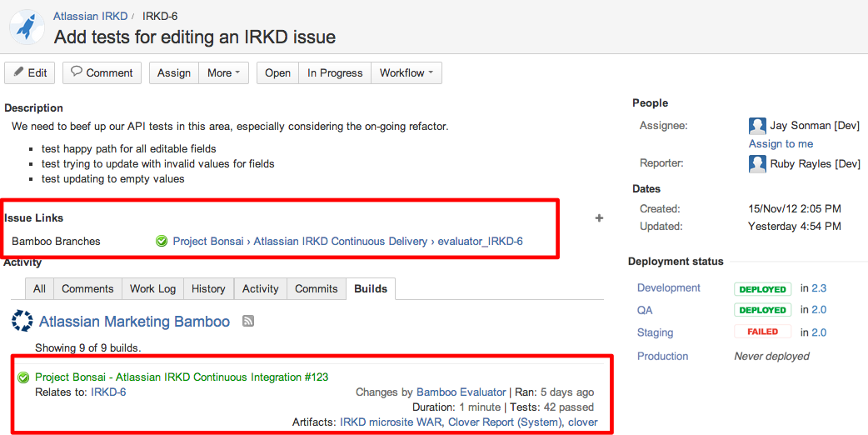Click Ruby Rayles' avatar image
The height and width of the screenshot is (435, 868).
click(757, 163)
